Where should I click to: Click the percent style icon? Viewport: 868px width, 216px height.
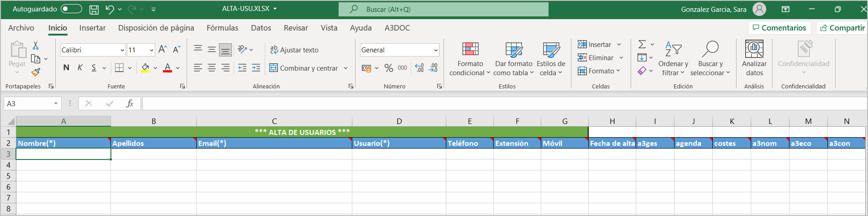coord(388,68)
